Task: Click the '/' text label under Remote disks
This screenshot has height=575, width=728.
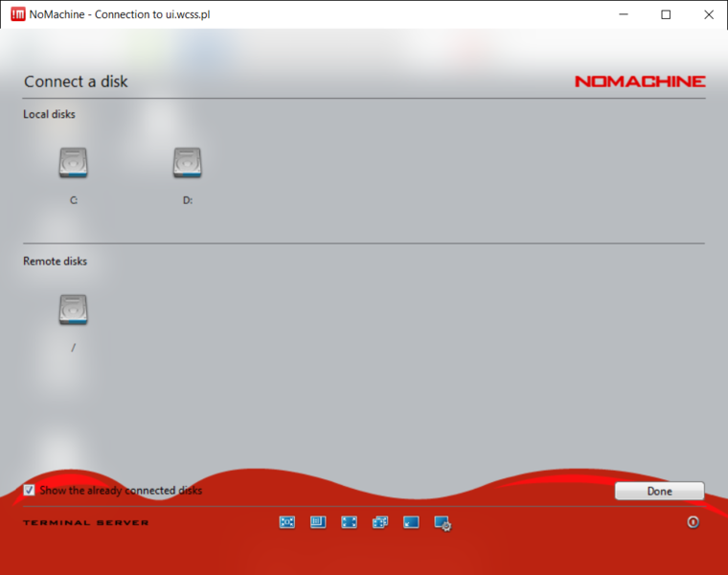Action: (73, 348)
